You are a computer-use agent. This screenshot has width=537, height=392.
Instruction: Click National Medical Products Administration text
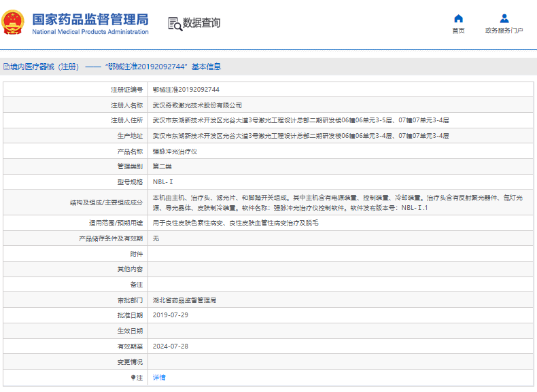[x=90, y=32]
